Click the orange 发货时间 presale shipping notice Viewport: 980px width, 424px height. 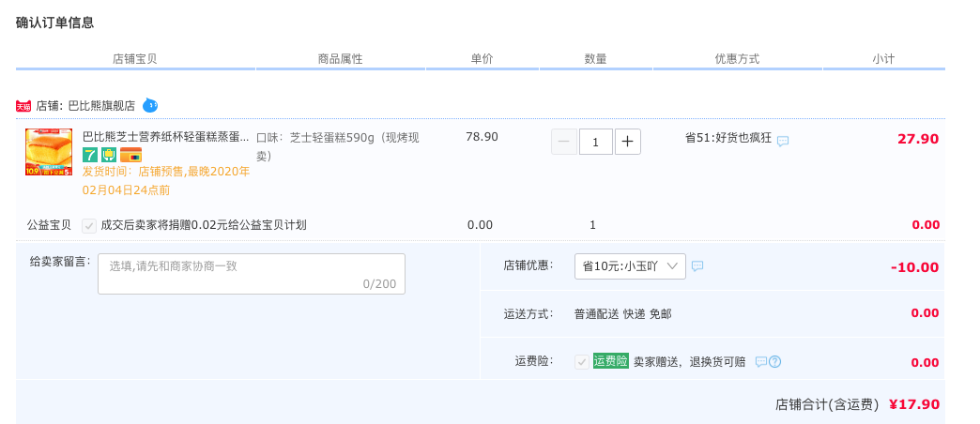pos(166,180)
